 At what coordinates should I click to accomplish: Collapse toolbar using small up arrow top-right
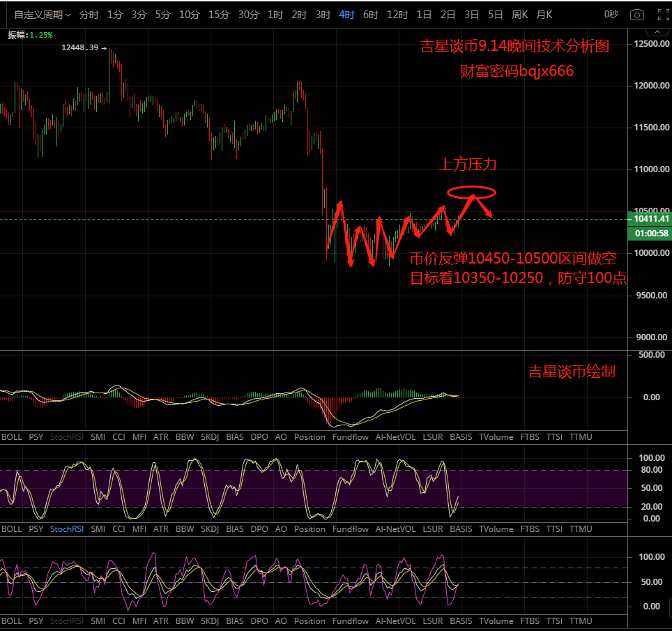659,31
